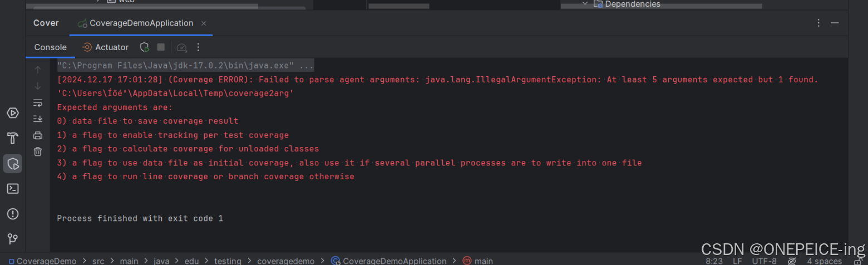Click the java breadcrumb
The image size is (868, 265).
(161, 261)
